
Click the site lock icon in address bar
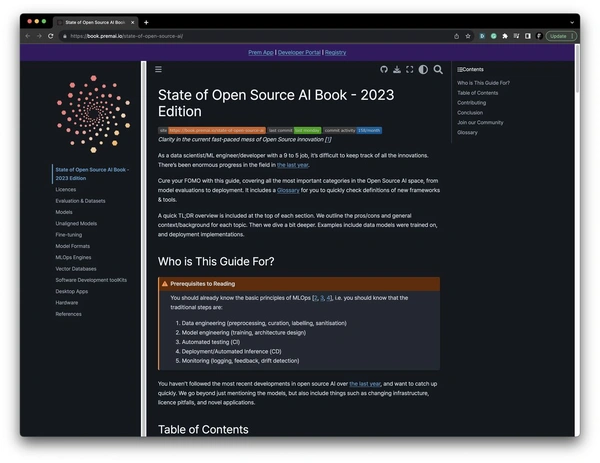point(65,36)
